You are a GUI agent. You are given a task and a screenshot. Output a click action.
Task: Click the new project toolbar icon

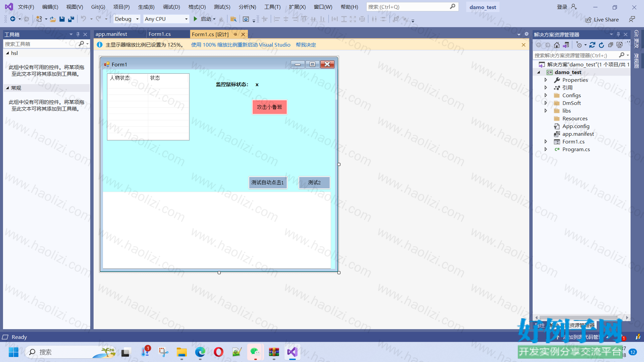pyautogui.click(x=39, y=19)
